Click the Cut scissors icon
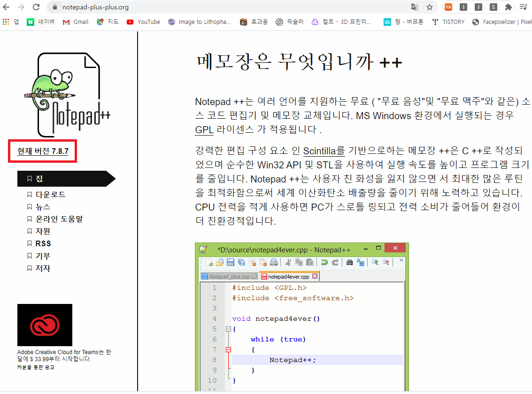The height and width of the screenshot is (394, 532). (x=288, y=262)
